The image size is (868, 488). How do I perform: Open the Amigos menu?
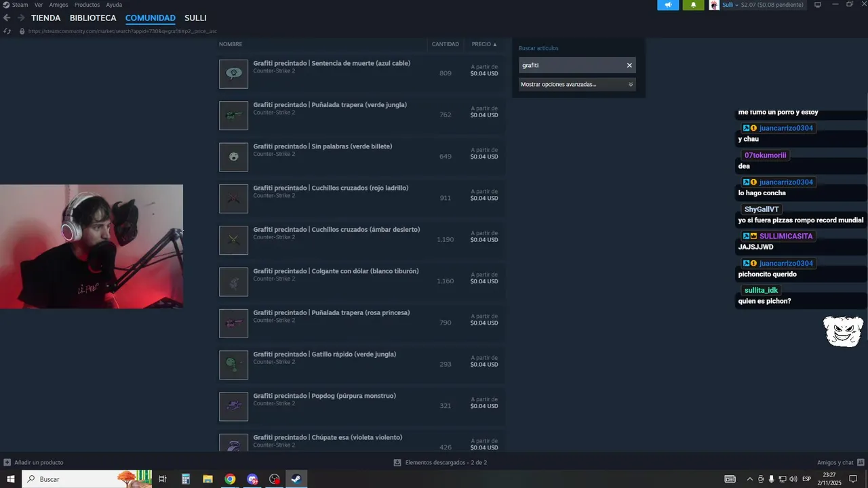[58, 5]
